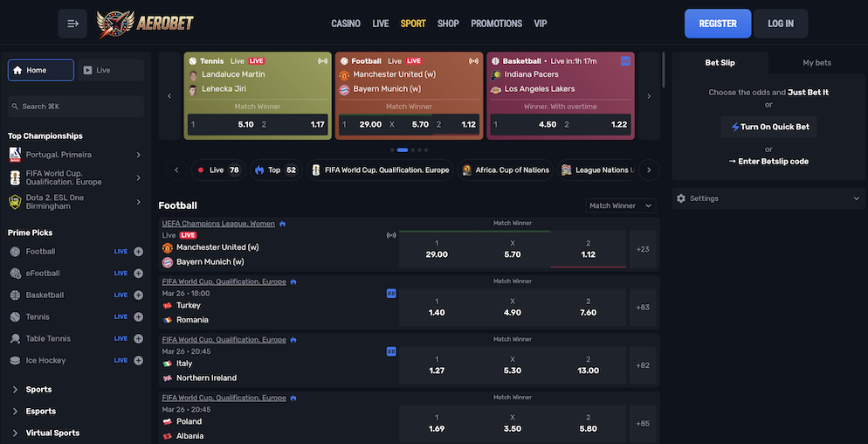Image resolution: width=868 pixels, height=444 pixels.
Task: Click the Manchester United crest in match list
Action: coord(167,247)
